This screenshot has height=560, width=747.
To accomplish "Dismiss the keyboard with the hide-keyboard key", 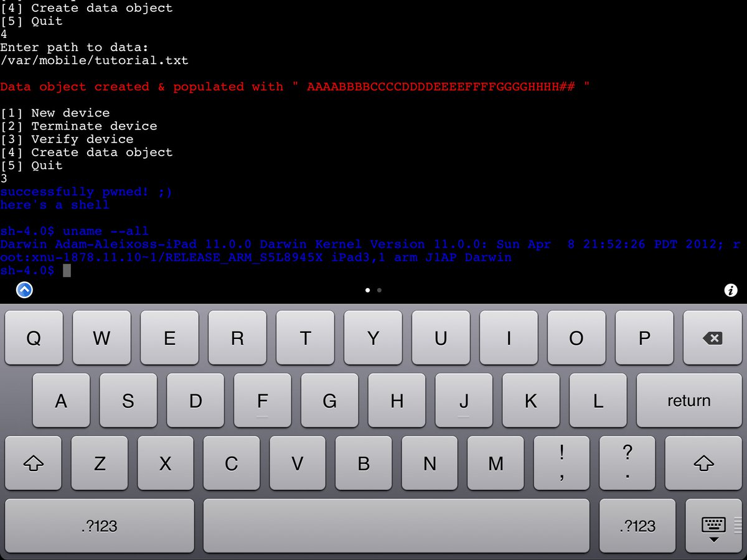I will click(713, 526).
